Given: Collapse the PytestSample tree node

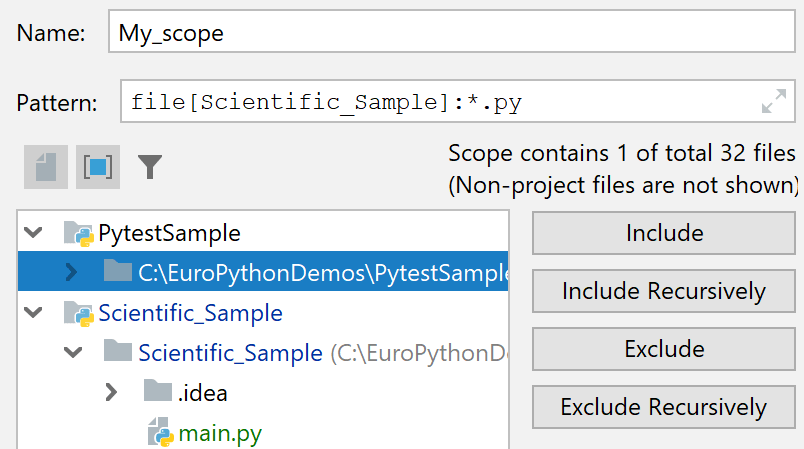Looking at the screenshot, I should click(x=33, y=233).
